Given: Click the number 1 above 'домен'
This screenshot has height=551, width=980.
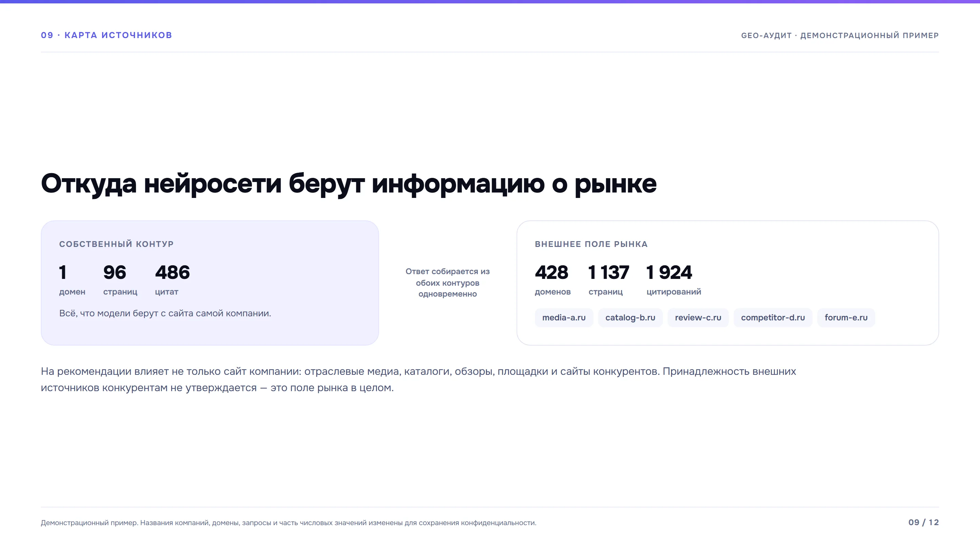Looking at the screenshot, I should 63,272.
